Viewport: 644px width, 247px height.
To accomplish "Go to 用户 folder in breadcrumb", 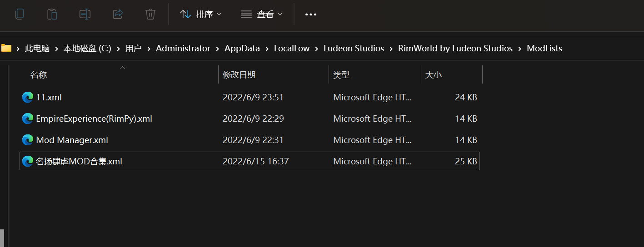I will (x=134, y=48).
